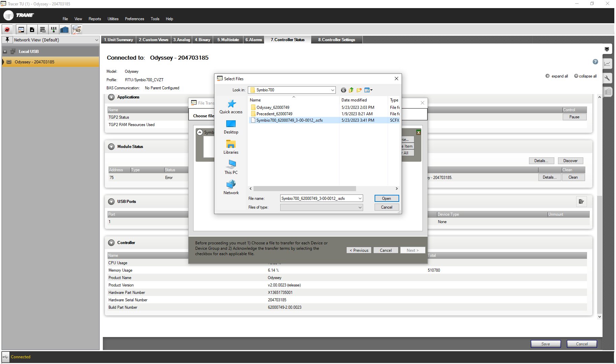Viewport: 616px width, 364px height.
Task: Click the back arrow in Select Files dialog
Action: [343, 90]
